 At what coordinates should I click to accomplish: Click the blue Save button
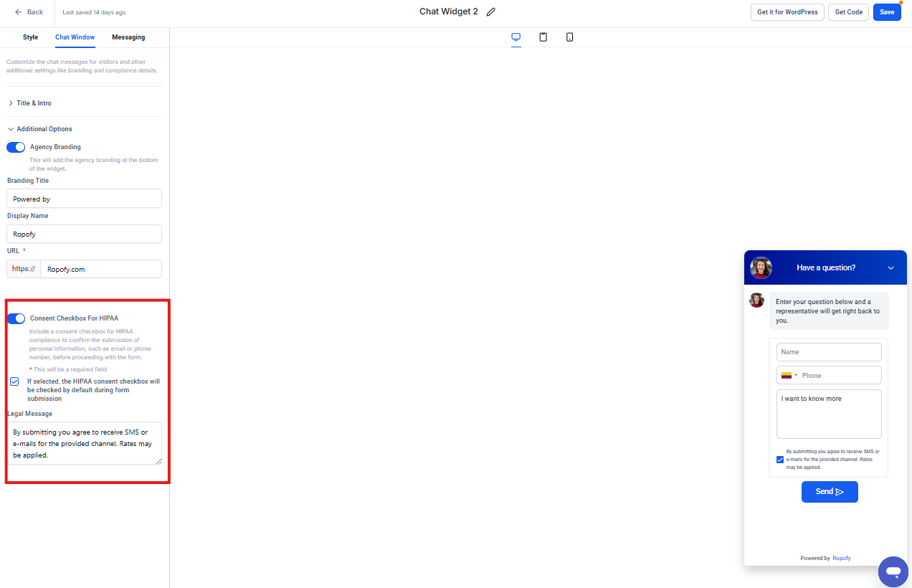(887, 12)
